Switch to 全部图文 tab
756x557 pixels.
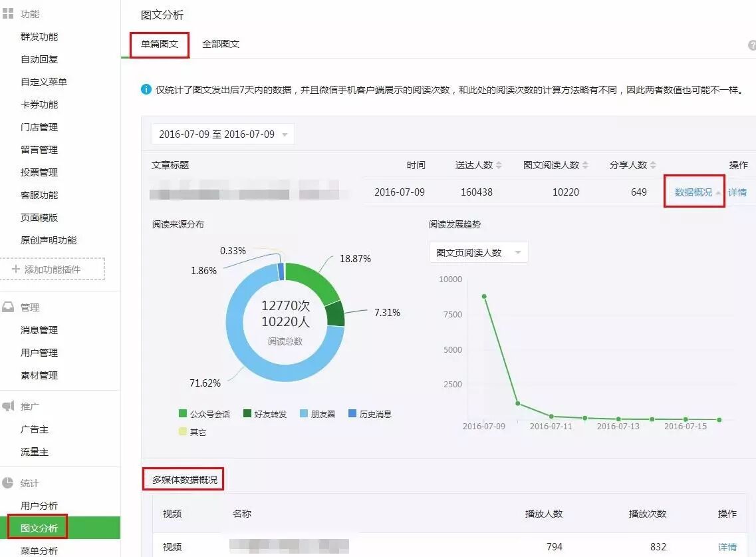click(221, 44)
